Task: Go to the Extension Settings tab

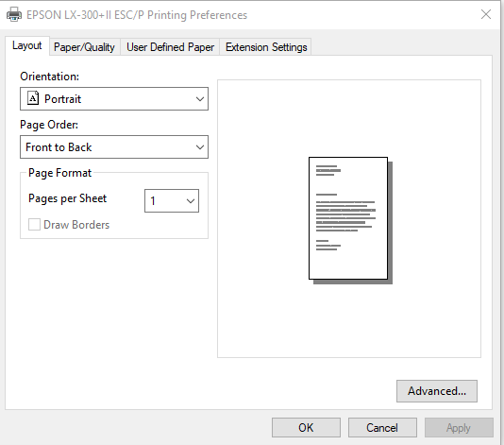Action: click(266, 47)
